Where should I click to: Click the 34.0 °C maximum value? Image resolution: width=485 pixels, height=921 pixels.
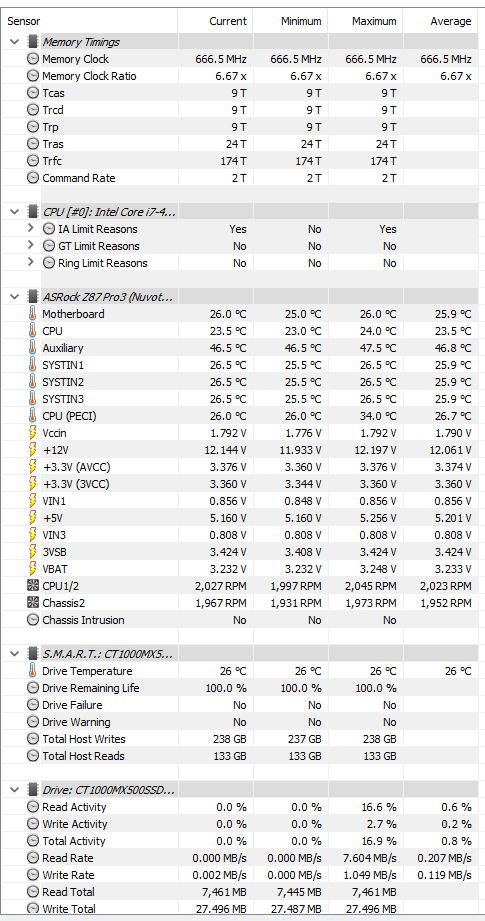point(378,416)
